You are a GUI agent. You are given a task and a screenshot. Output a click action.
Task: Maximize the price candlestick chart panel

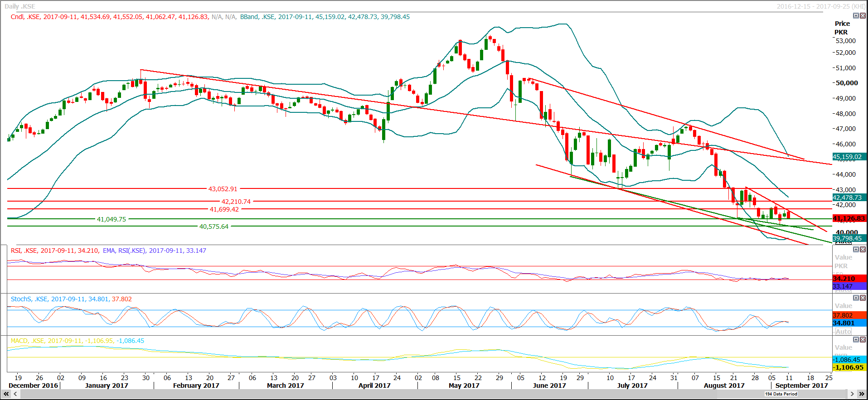coord(856,16)
